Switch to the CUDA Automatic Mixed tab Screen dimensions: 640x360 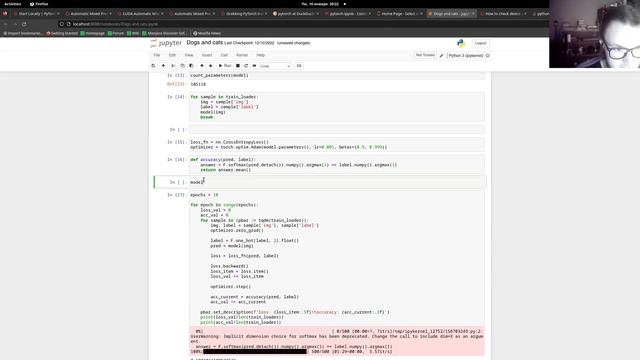[139, 13]
